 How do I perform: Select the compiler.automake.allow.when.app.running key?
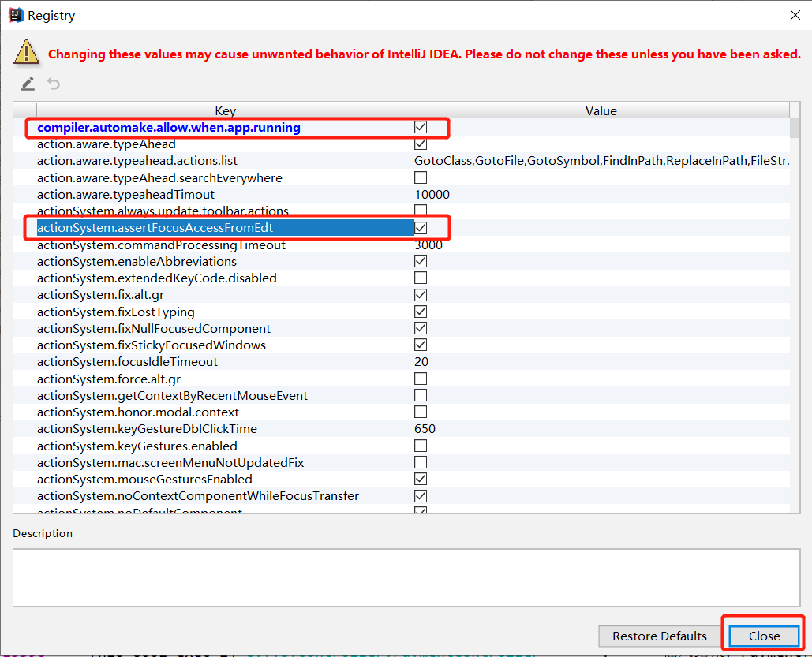(x=169, y=127)
